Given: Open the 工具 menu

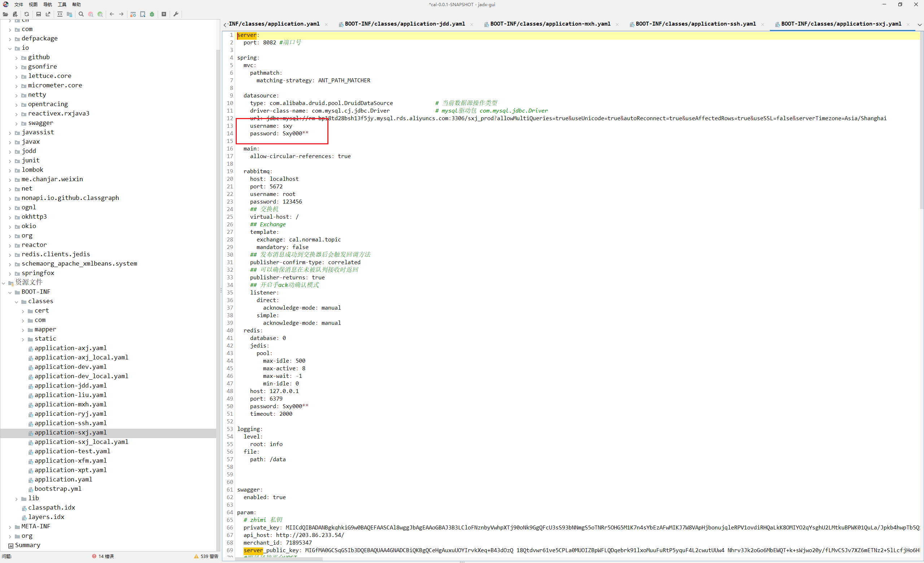Looking at the screenshot, I should pyautogui.click(x=62, y=4).
